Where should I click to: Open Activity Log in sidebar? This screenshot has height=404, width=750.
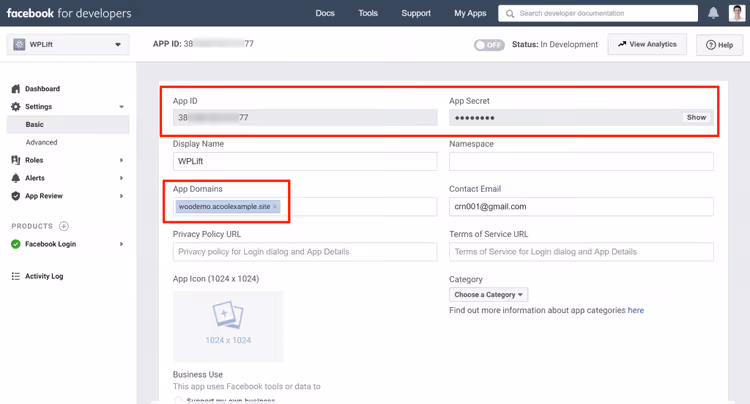(44, 276)
